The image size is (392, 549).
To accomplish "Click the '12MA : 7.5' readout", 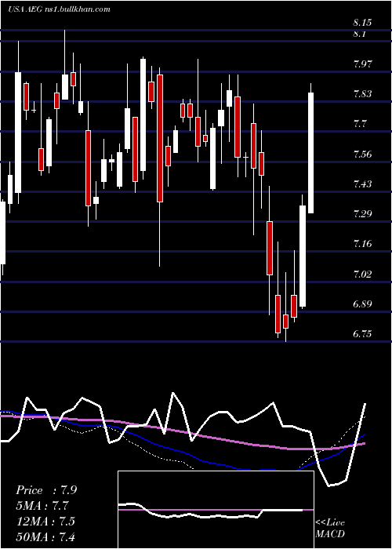I will click(x=46, y=521).
